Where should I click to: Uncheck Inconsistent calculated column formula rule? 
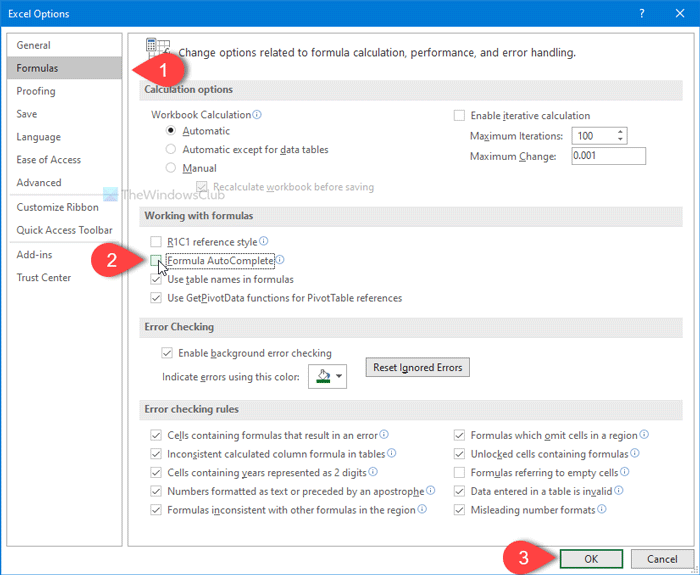(x=156, y=454)
